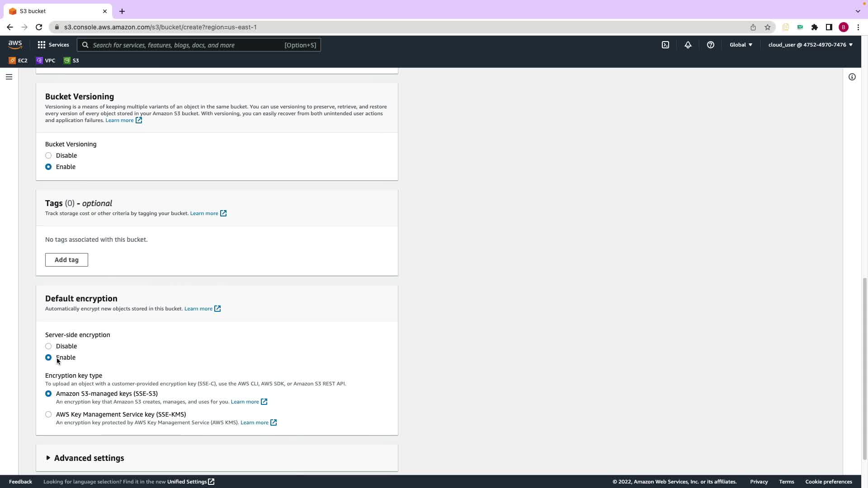Click the support help question icon
This screenshot has height=488, width=868.
click(x=710, y=45)
